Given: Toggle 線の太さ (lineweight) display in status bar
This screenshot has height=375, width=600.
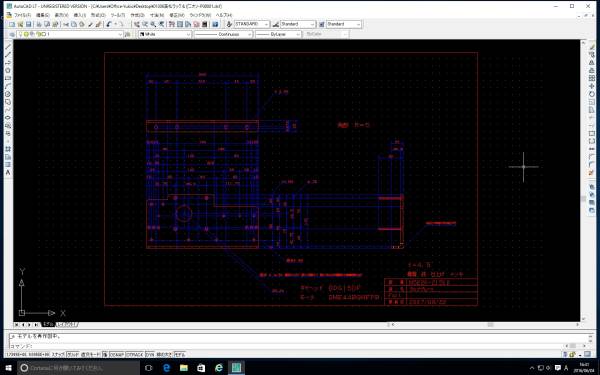Looking at the screenshot, I should click(x=164, y=355).
